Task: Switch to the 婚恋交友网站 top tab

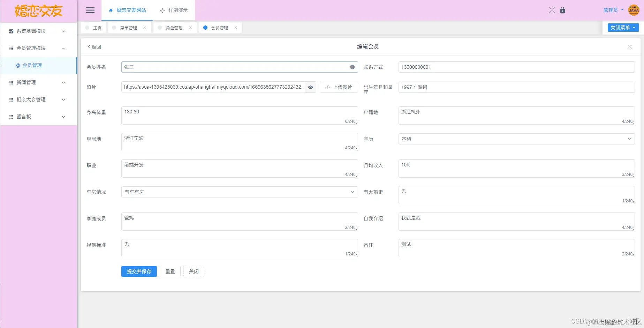Action: pyautogui.click(x=127, y=10)
